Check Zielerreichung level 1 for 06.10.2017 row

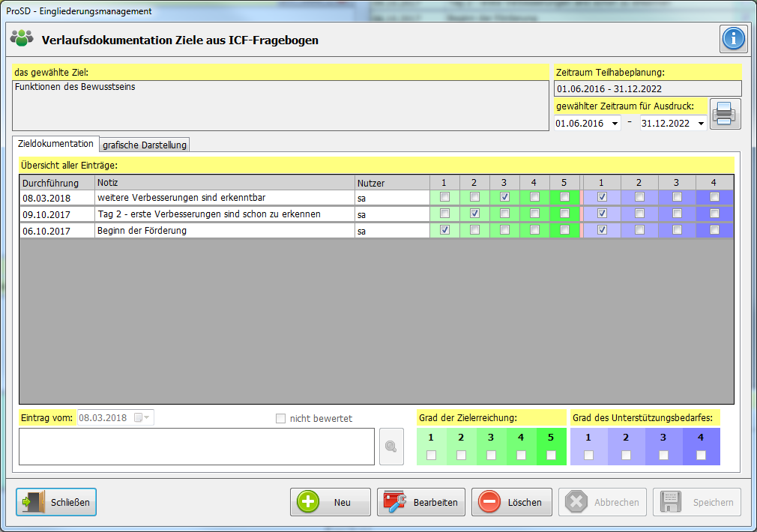tap(444, 230)
